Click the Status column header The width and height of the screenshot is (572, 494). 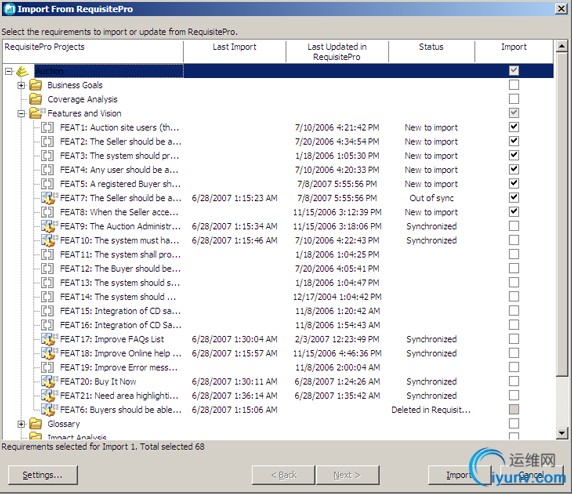tap(431, 51)
